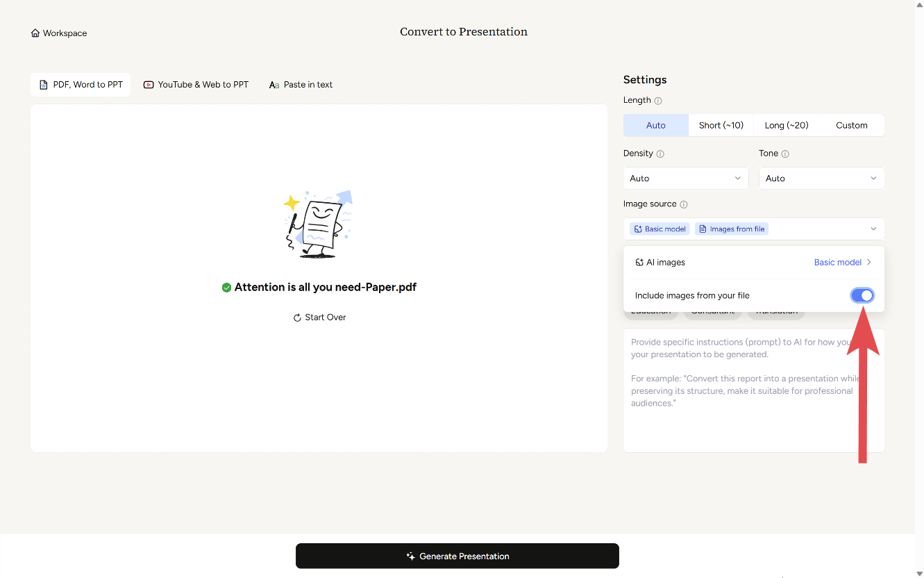Switch to YouTube & Web to PPT tab

click(x=196, y=85)
